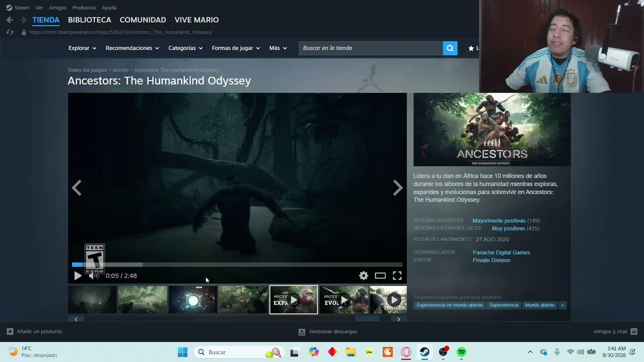This screenshot has width=644, height=362.
Task: Expand the Más dropdown
Action: pyautogui.click(x=278, y=48)
